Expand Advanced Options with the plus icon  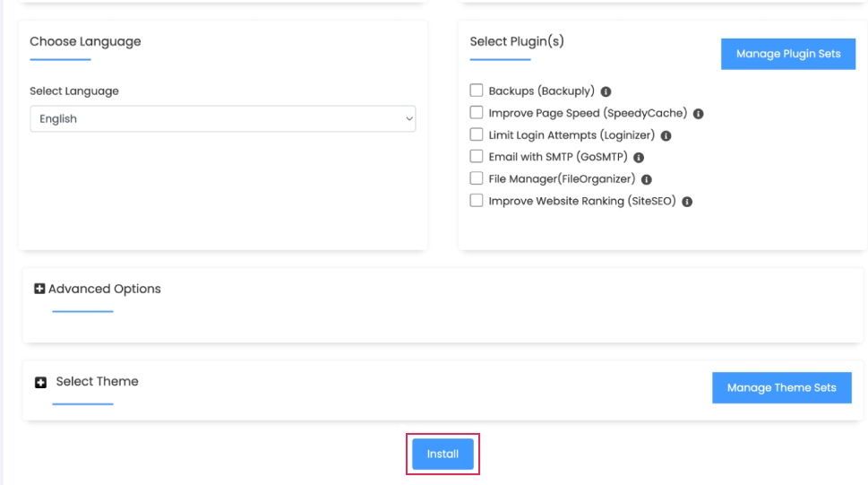[39, 289]
